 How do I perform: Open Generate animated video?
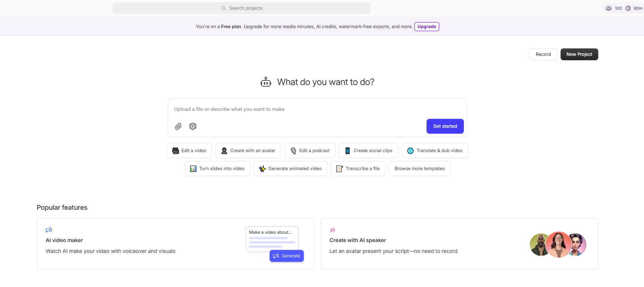[x=291, y=169]
